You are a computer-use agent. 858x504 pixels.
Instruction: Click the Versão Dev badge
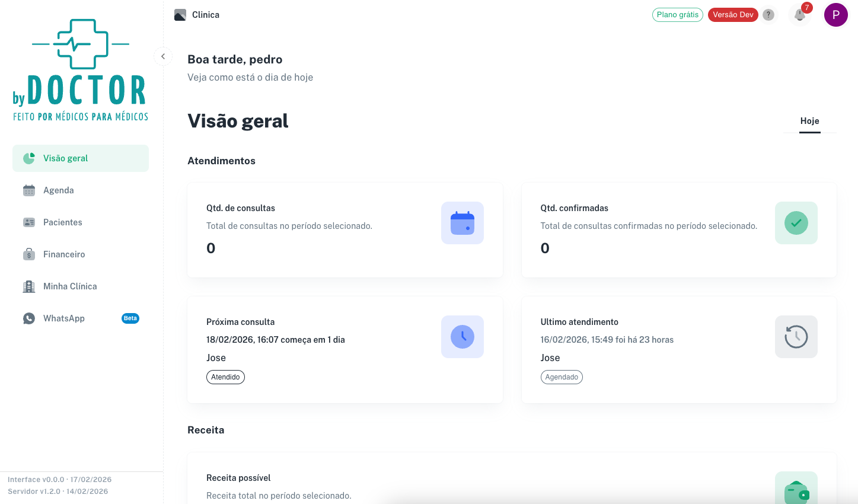tap(733, 15)
